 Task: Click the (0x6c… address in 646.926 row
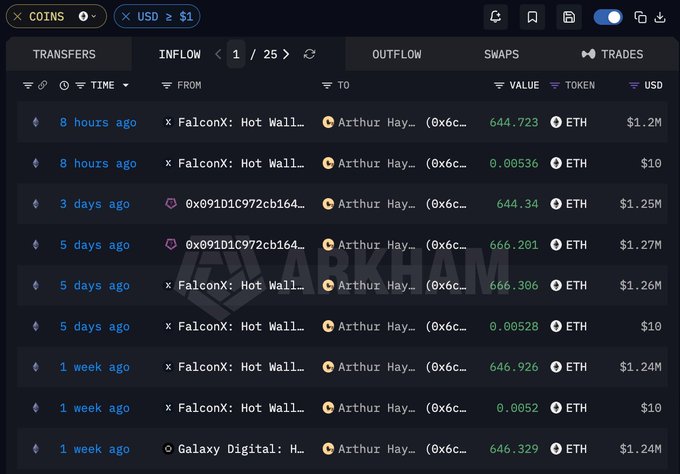pyautogui.click(x=446, y=367)
